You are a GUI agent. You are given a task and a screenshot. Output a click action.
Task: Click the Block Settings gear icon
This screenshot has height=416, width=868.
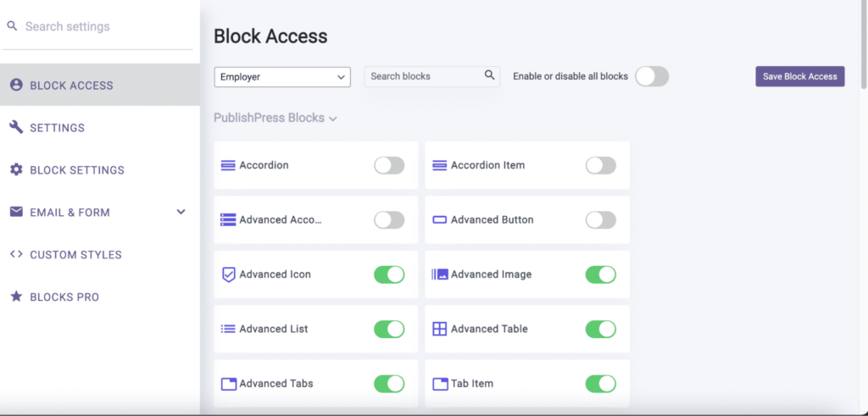click(16, 169)
